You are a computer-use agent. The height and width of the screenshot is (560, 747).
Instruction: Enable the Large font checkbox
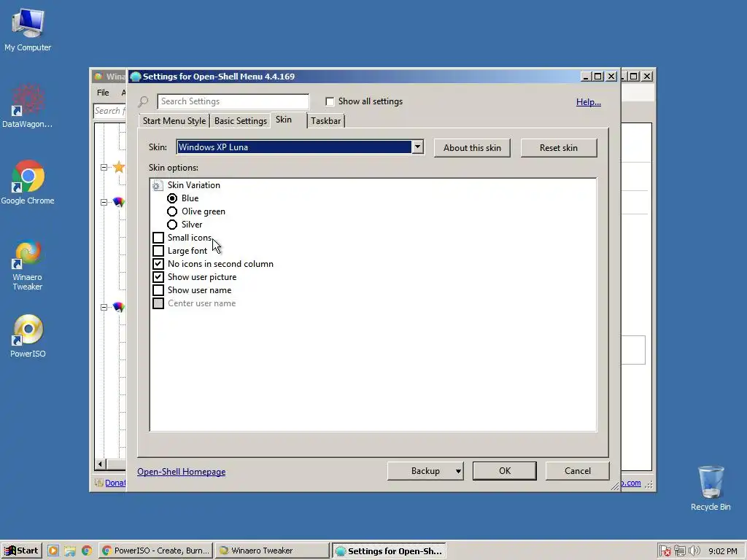[x=158, y=251]
